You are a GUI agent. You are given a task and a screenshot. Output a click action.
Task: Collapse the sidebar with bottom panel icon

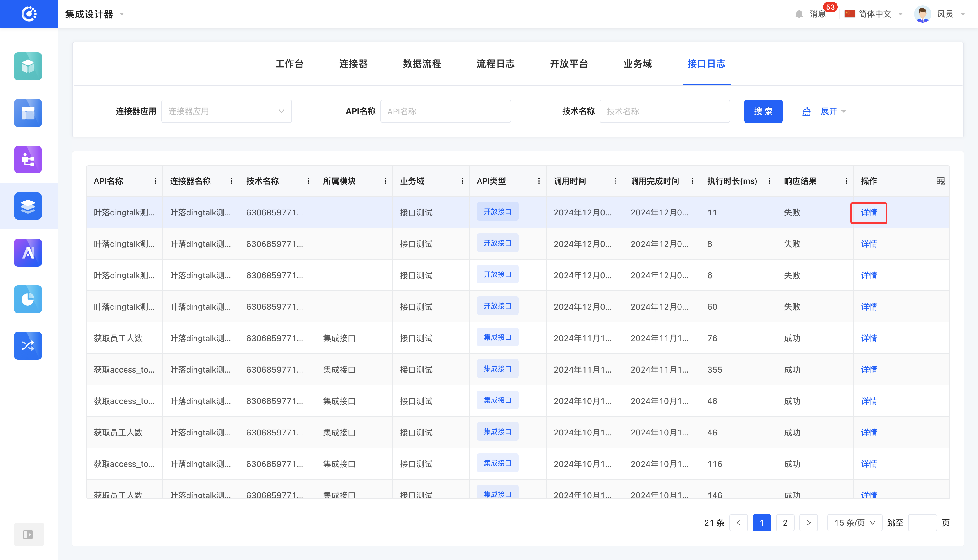28,534
